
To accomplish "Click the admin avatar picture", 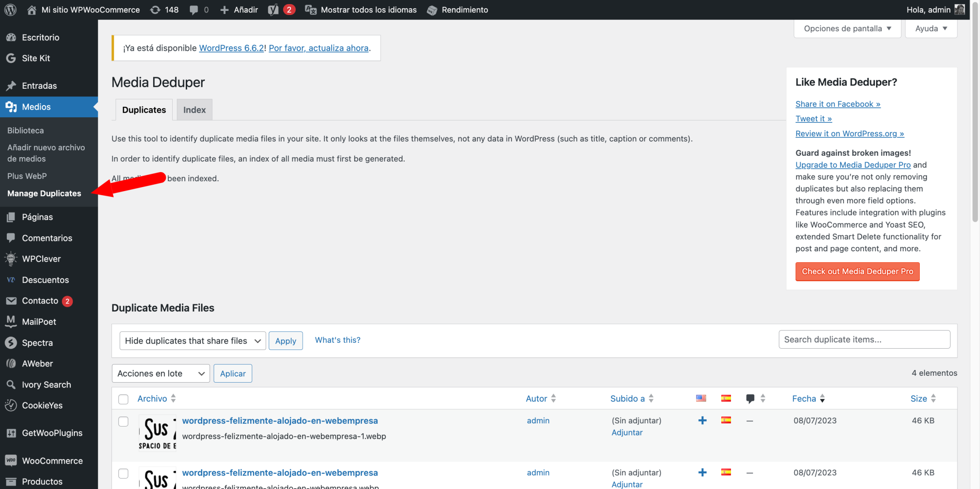I will point(959,10).
